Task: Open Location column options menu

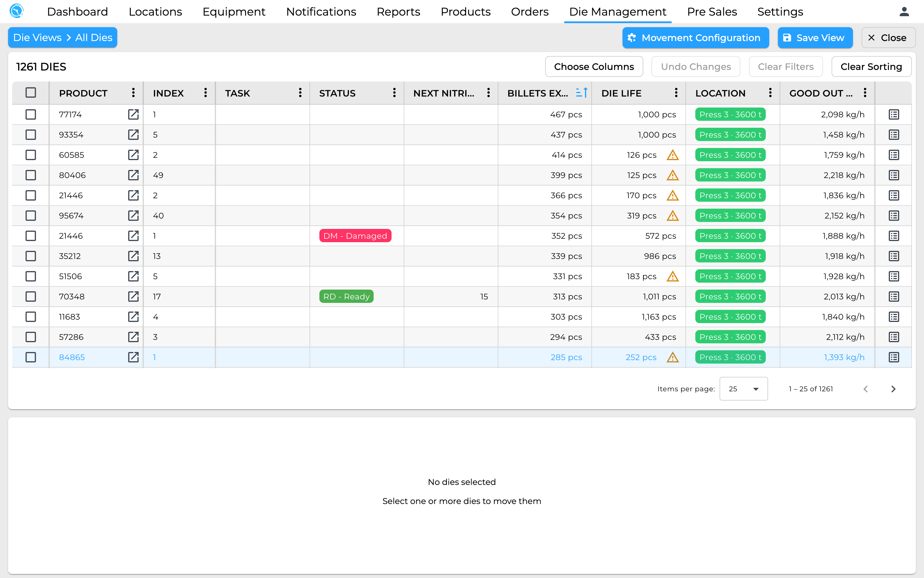Action: click(770, 92)
